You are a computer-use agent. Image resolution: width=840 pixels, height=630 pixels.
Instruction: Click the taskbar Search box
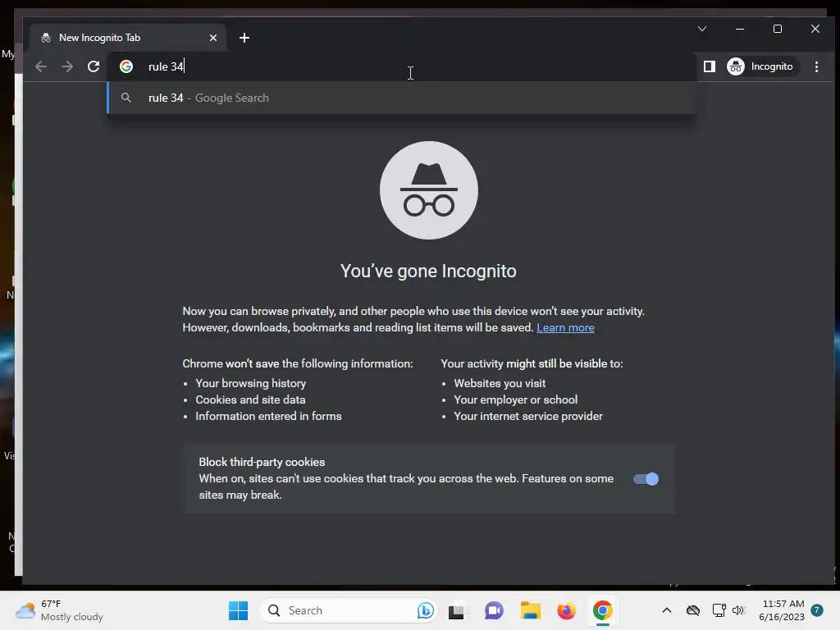coord(349,610)
